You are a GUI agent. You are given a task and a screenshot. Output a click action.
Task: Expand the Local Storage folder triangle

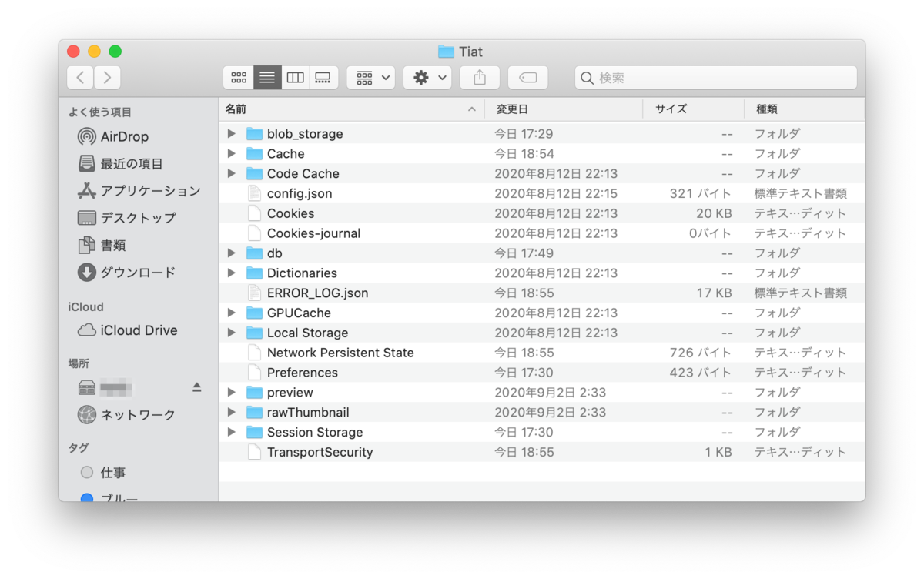click(x=232, y=333)
